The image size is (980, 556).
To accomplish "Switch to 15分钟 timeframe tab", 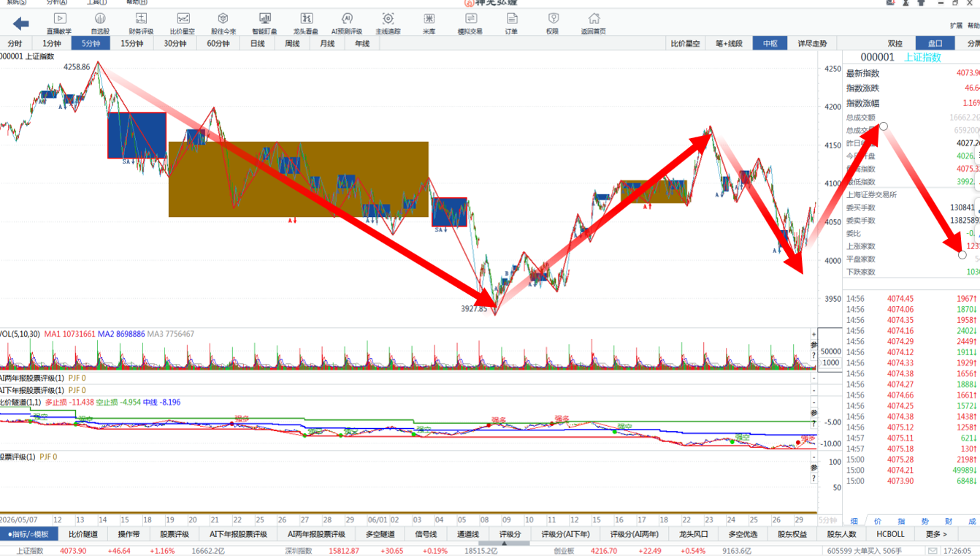I will pyautogui.click(x=132, y=44).
